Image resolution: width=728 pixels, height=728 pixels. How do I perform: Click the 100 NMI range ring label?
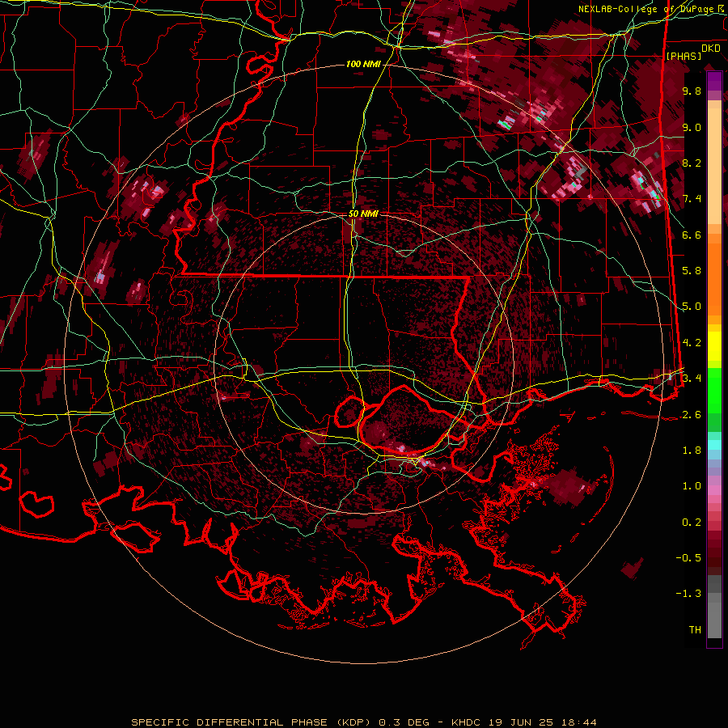[362, 64]
